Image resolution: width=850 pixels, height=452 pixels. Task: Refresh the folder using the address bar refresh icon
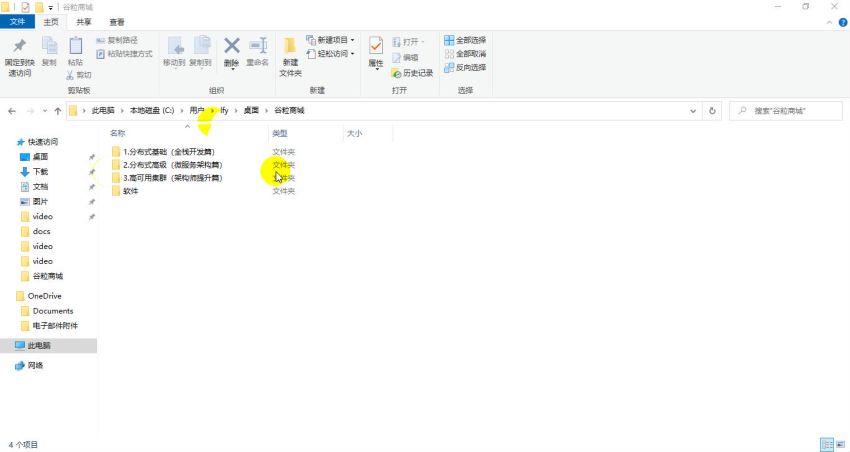click(x=712, y=111)
